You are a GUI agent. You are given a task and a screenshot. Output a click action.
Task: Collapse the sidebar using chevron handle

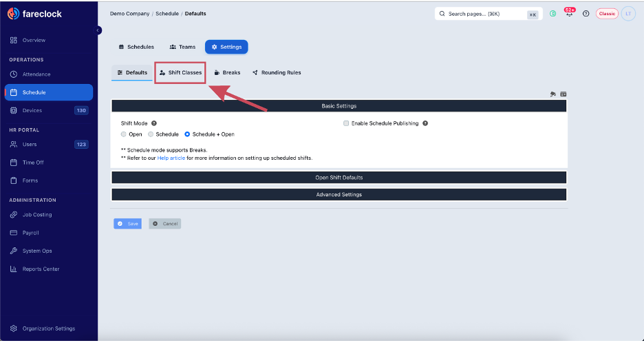98,30
